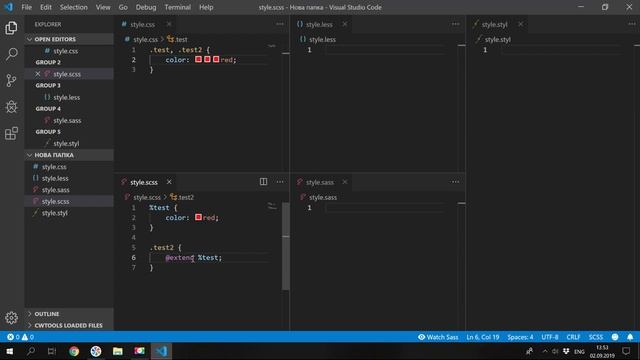The height and width of the screenshot is (360, 640).
Task: Click into line 1 of style.sass editor
Action: [384, 208]
